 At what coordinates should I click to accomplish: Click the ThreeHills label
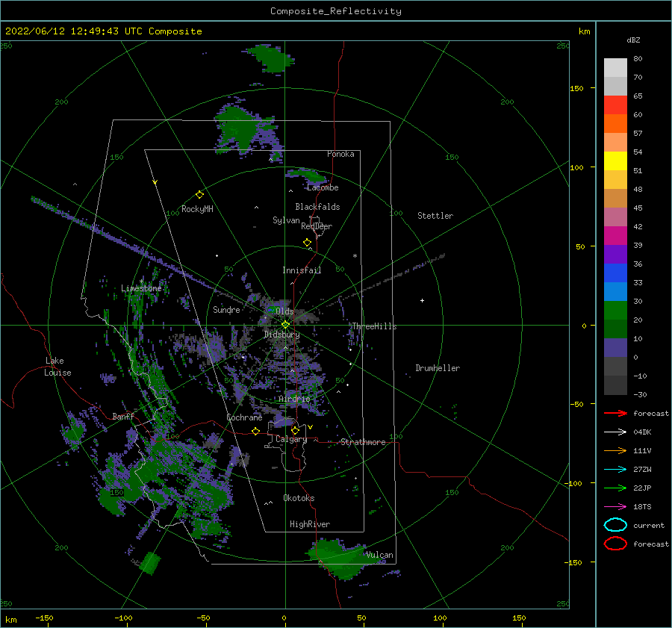(x=374, y=326)
